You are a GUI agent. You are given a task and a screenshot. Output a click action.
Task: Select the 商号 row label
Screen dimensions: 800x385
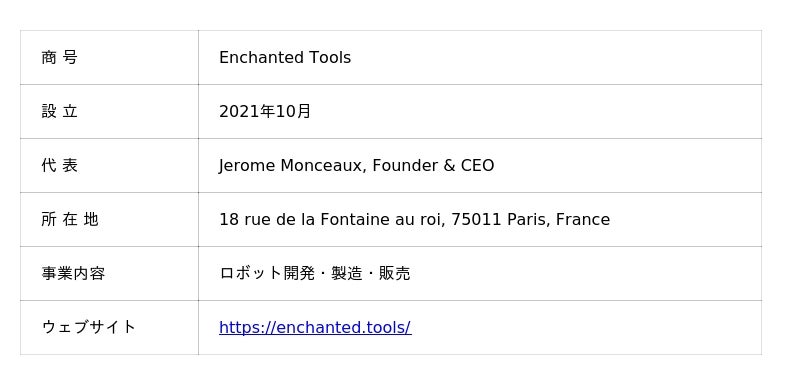point(59,58)
